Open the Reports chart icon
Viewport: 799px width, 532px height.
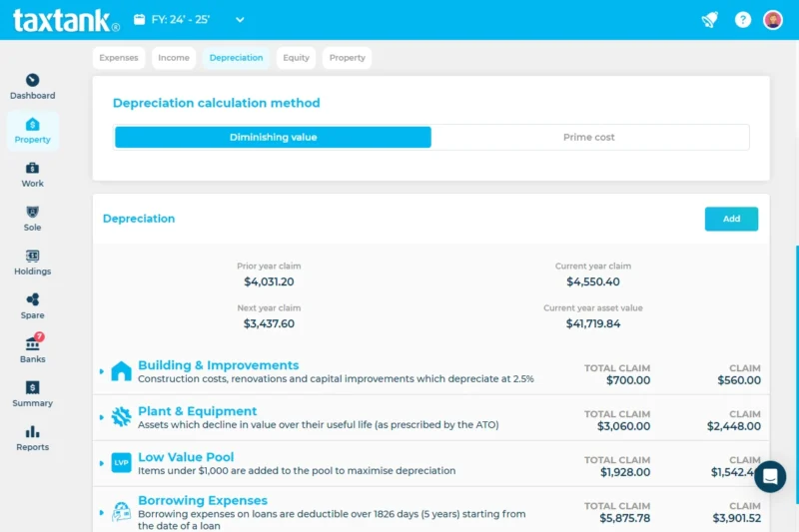(32, 432)
